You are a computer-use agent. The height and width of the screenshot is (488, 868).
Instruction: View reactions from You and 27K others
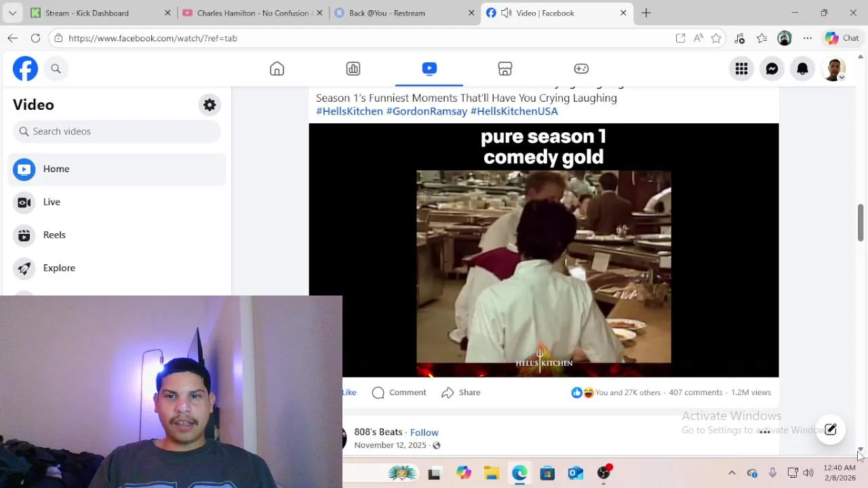615,392
